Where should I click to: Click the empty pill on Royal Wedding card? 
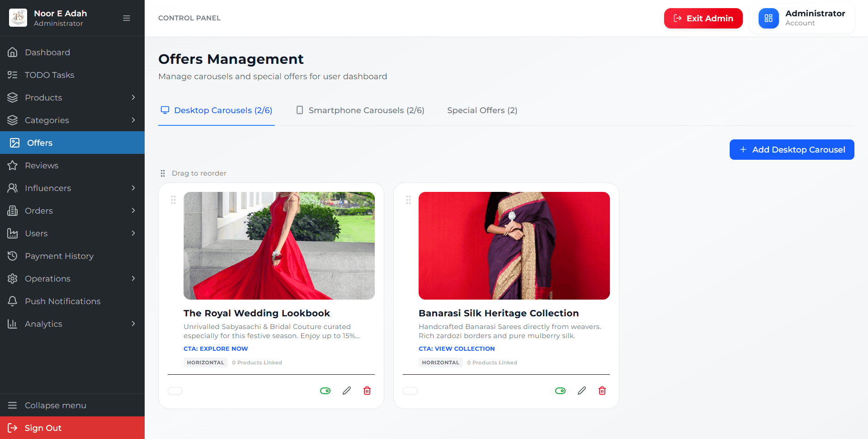click(x=175, y=391)
